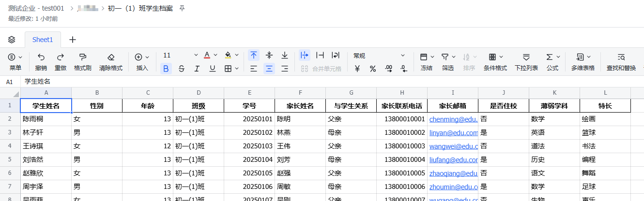Select column header E
The width and height of the screenshot is (644, 201).
pos(249,92)
